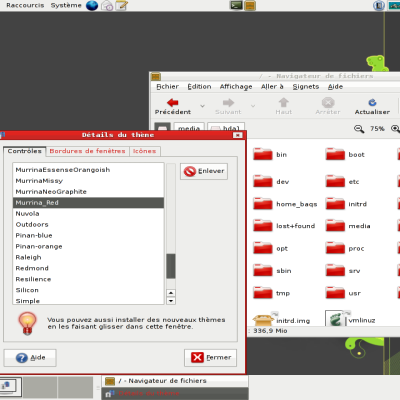Select the home_baqs folder icon
This screenshot has height=400, width=400.
[263, 204]
